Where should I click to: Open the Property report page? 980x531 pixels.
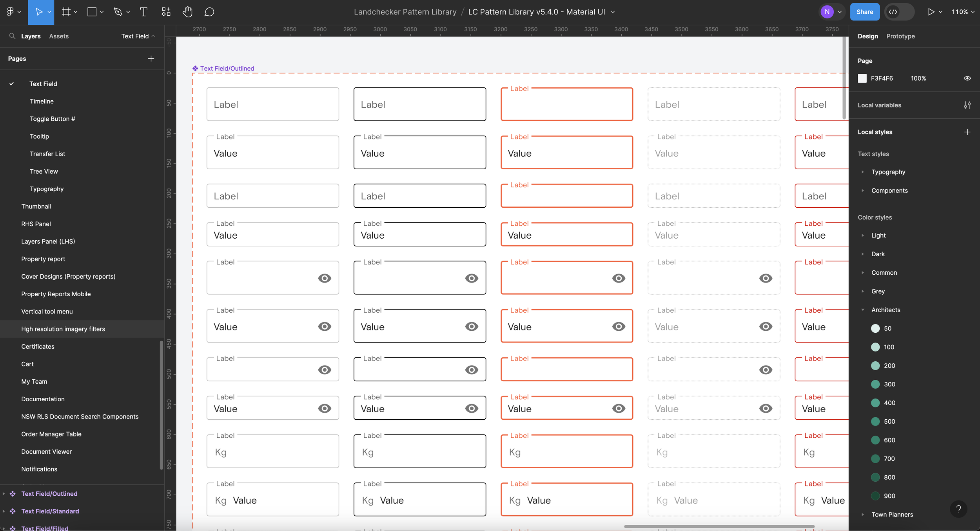43,259
